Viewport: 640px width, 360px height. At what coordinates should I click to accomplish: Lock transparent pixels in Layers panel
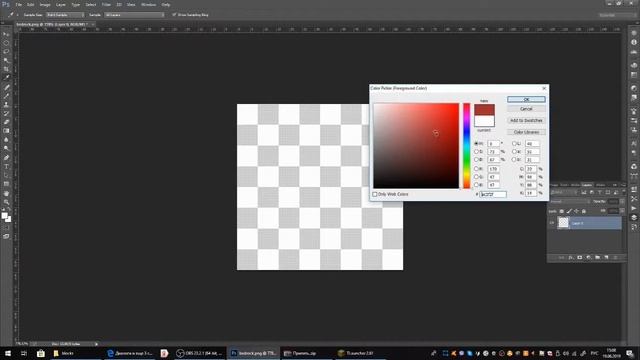tap(562, 211)
